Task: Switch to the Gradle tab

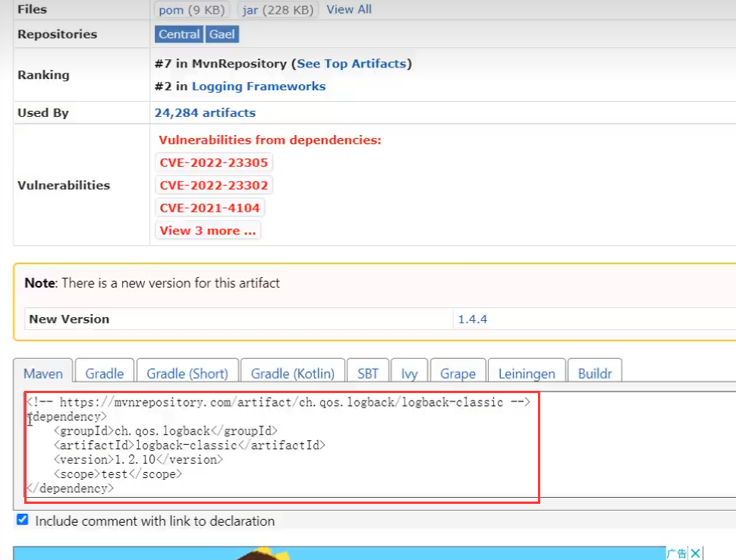Action: [x=105, y=373]
